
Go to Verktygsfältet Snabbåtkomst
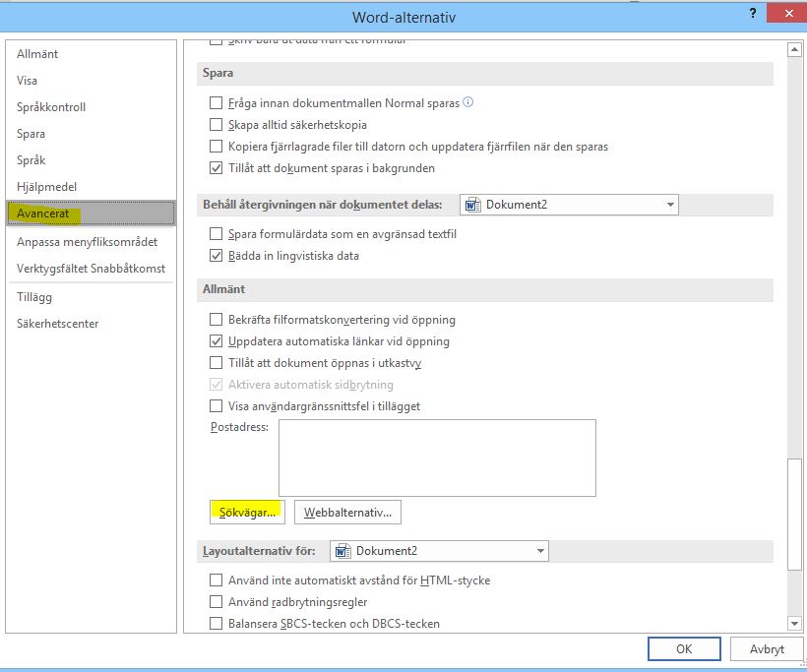(x=92, y=269)
